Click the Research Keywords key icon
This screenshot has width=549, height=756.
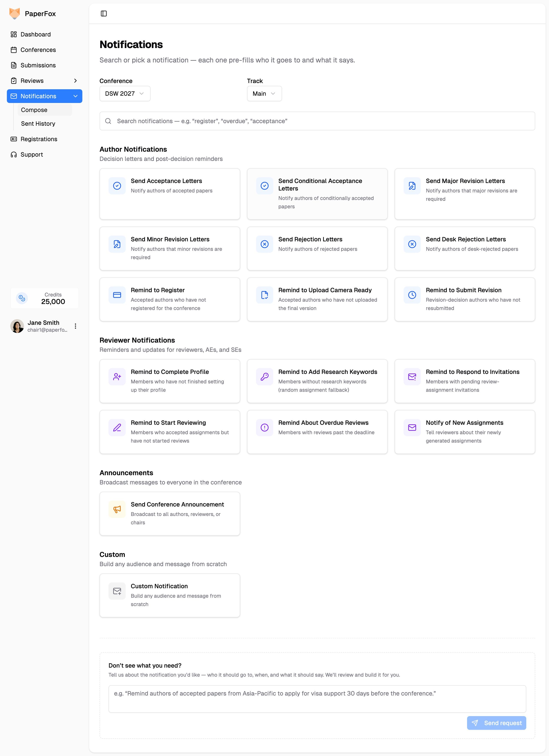(x=264, y=377)
